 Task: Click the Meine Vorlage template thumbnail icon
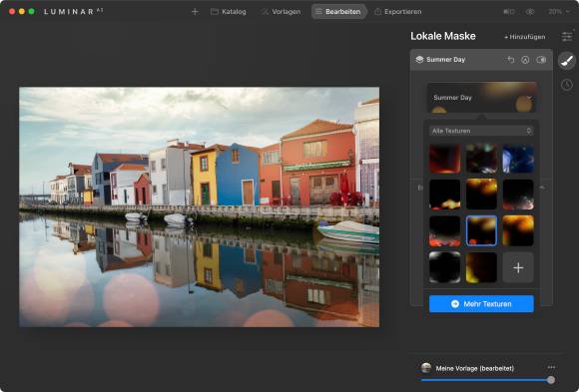point(426,368)
